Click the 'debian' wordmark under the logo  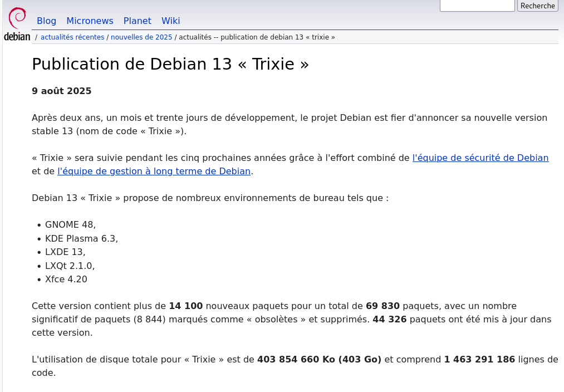pos(17,36)
